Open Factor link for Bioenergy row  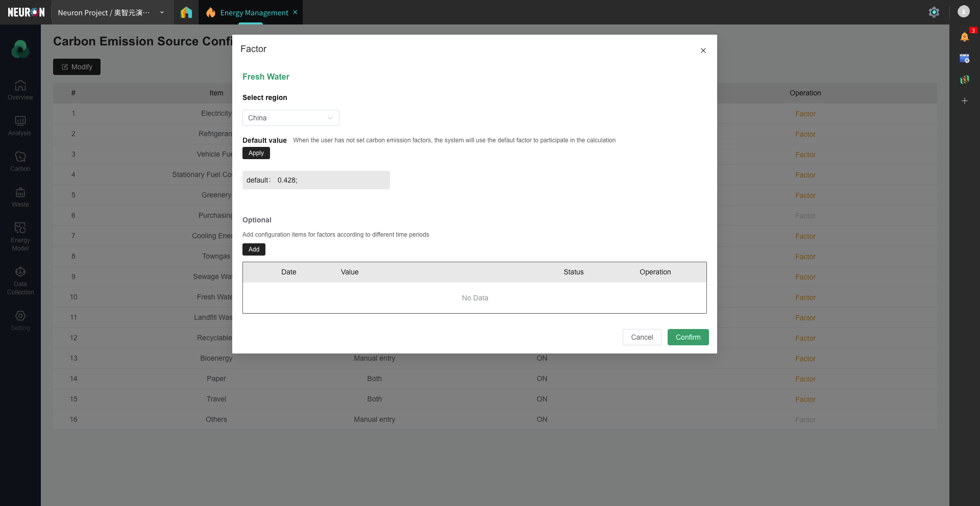[x=805, y=359]
